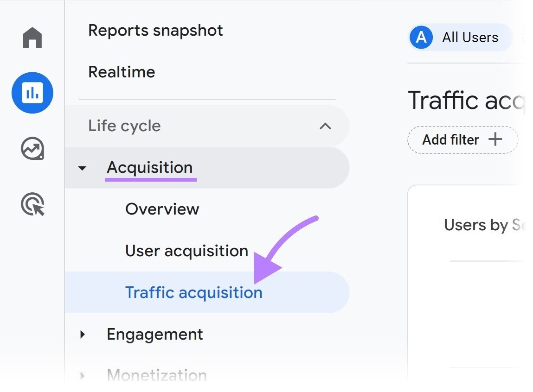Collapse the Acquisition tree item
Viewport: 533px width, 392px height.
pos(83,168)
